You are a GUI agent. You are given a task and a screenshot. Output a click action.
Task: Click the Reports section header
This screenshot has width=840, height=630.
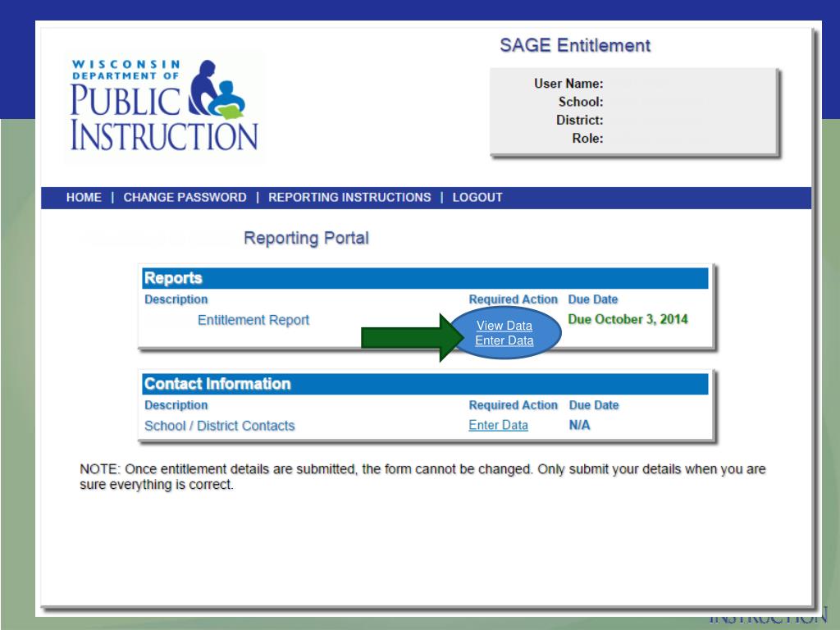point(426,278)
